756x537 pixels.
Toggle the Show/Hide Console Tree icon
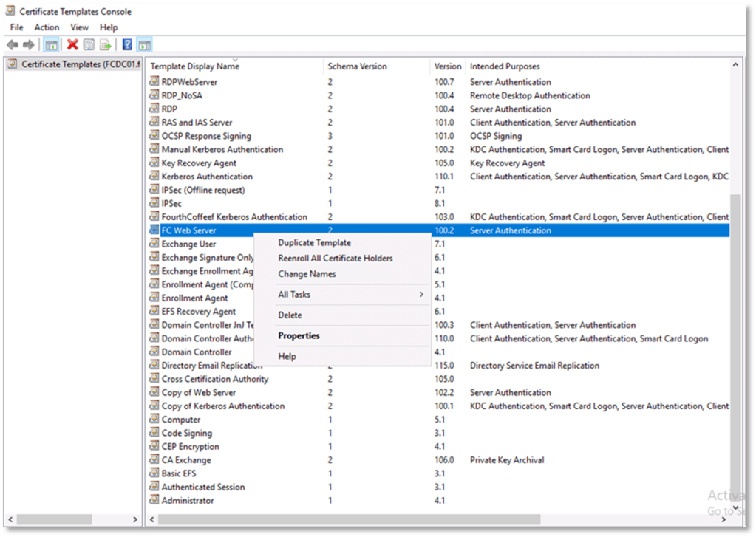[52, 45]
